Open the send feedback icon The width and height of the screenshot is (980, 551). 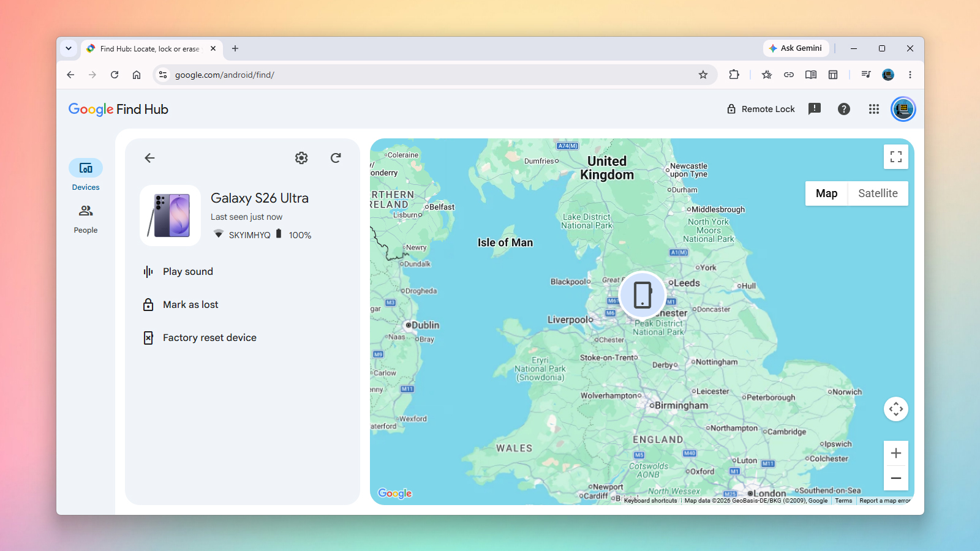(815, 109)
